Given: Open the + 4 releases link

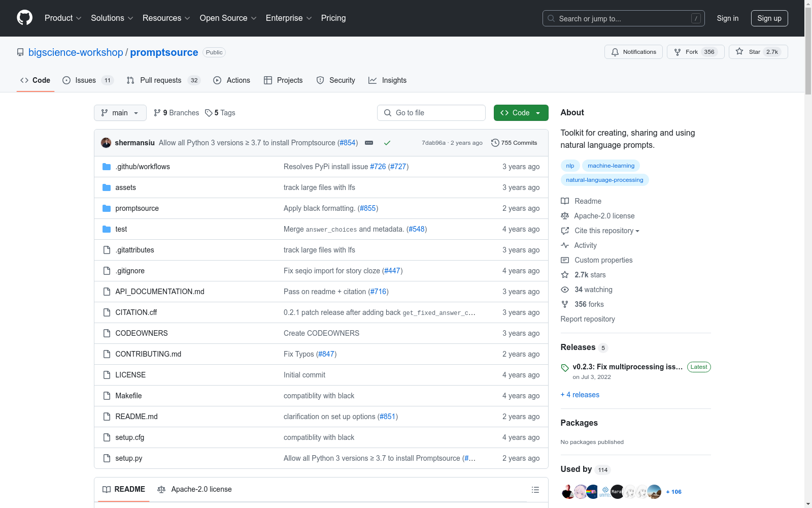Looking at the screenshot, I should pyautogui.click(x=580, y=395).
